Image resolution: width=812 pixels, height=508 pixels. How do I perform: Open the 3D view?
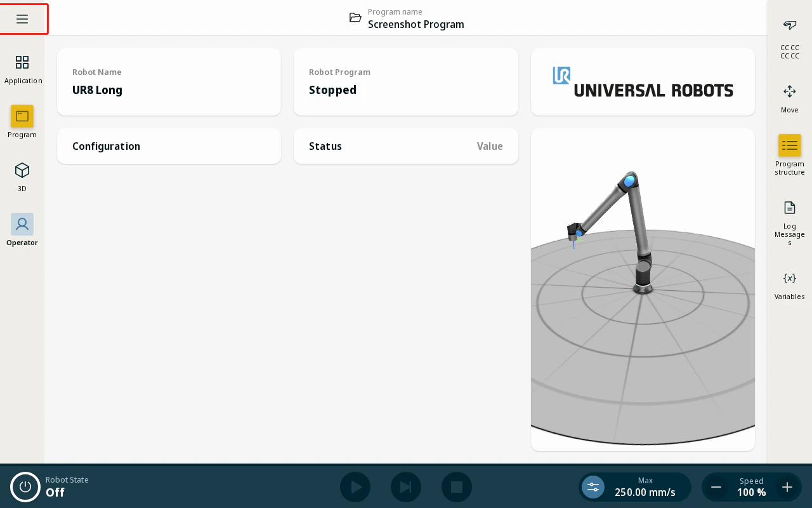click(x=22, y=177)
